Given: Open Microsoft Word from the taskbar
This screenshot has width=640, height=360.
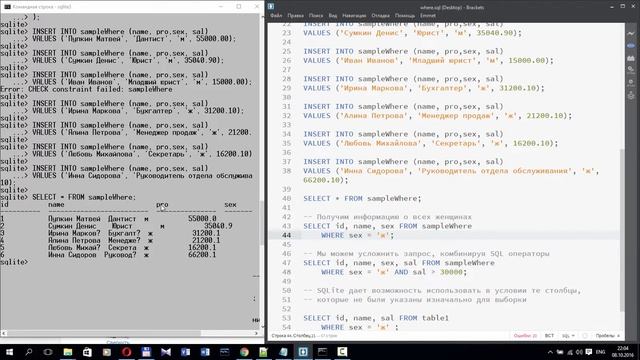Looking at the screenshot, I should coord(205,351).
